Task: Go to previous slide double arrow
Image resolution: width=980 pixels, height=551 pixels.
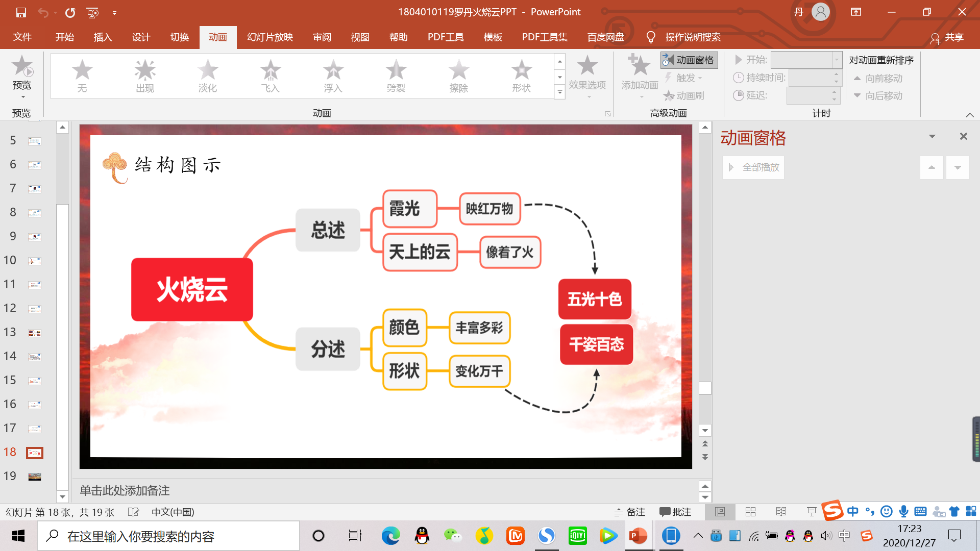Action: click(705, 443)
